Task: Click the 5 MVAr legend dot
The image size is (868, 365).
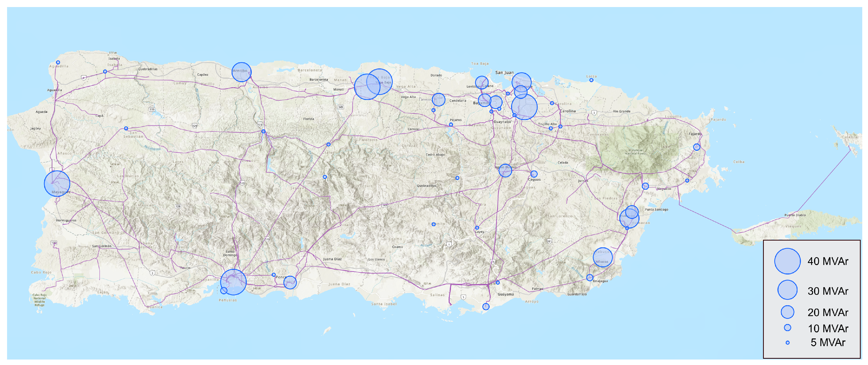Action: click(788, 343)
